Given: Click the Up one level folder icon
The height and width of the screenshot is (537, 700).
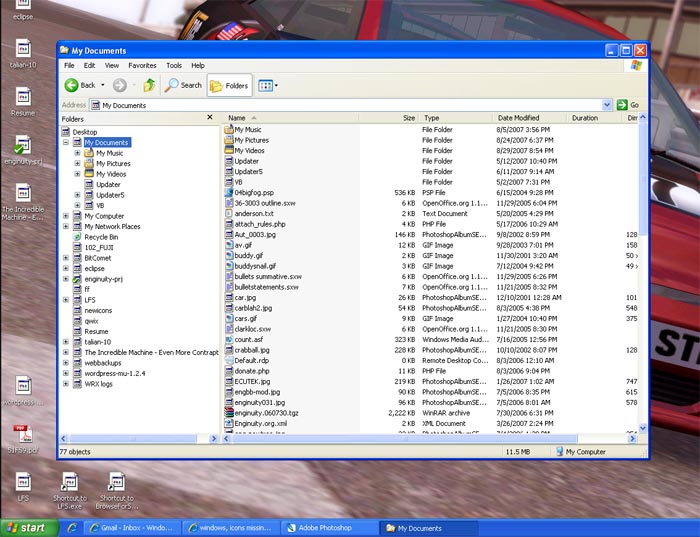Looking at the screenshot, I should point(149,86).
